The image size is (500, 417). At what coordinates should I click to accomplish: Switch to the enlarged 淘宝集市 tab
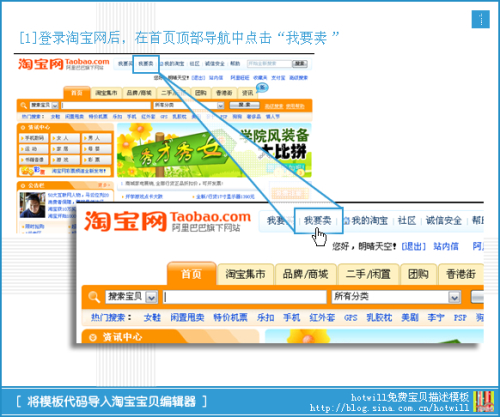245,274
